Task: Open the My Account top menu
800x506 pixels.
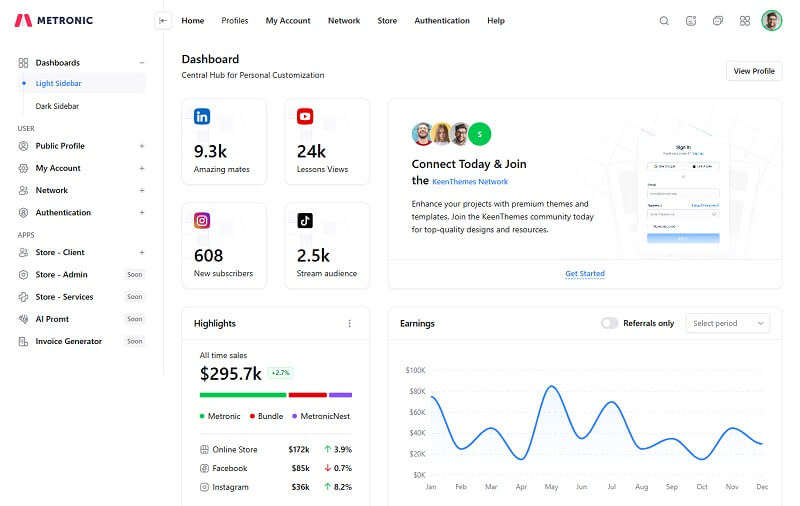Action: pos(288,21)
